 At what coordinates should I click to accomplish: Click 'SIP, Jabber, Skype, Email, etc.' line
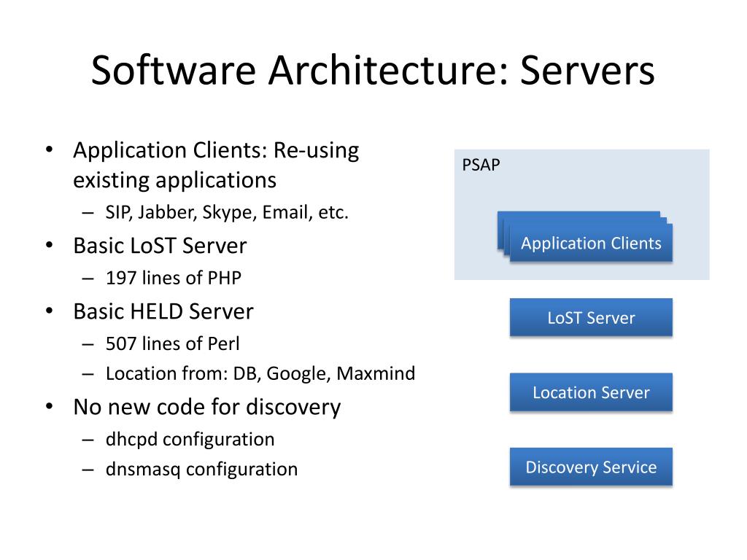tap(227, 212)
